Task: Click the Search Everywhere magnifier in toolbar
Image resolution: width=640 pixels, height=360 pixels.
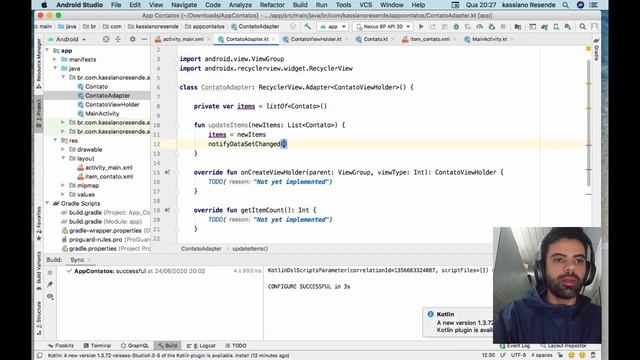Action: [x=582, y=27]
